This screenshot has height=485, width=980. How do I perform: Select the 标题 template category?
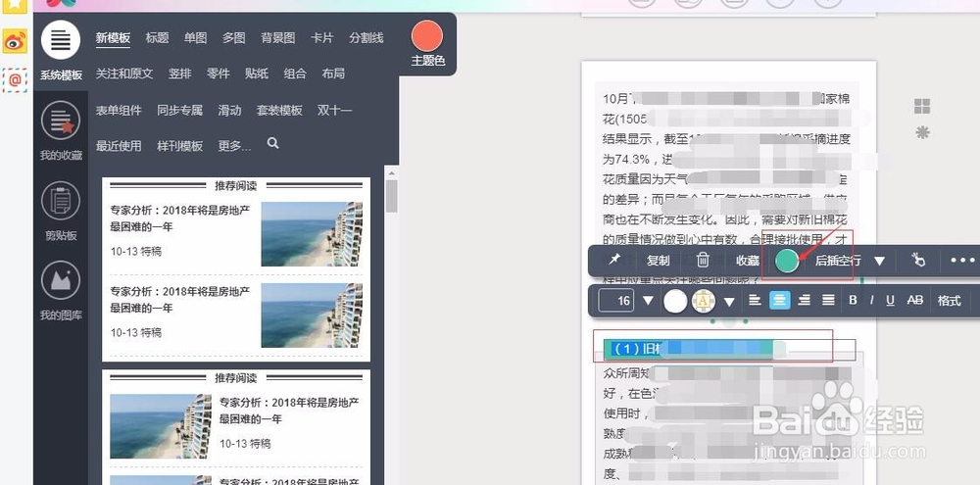pos(157,38)
